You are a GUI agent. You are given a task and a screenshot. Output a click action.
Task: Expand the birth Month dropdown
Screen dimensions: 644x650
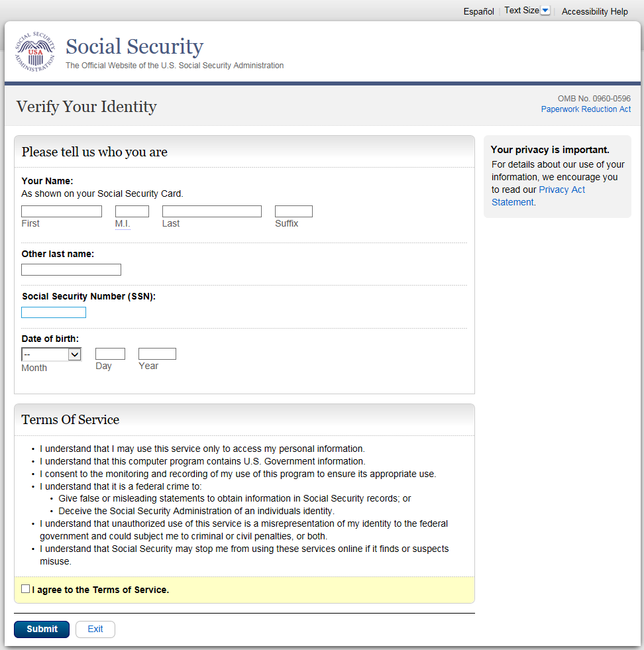pyautogui.click(x=51, y=354)
